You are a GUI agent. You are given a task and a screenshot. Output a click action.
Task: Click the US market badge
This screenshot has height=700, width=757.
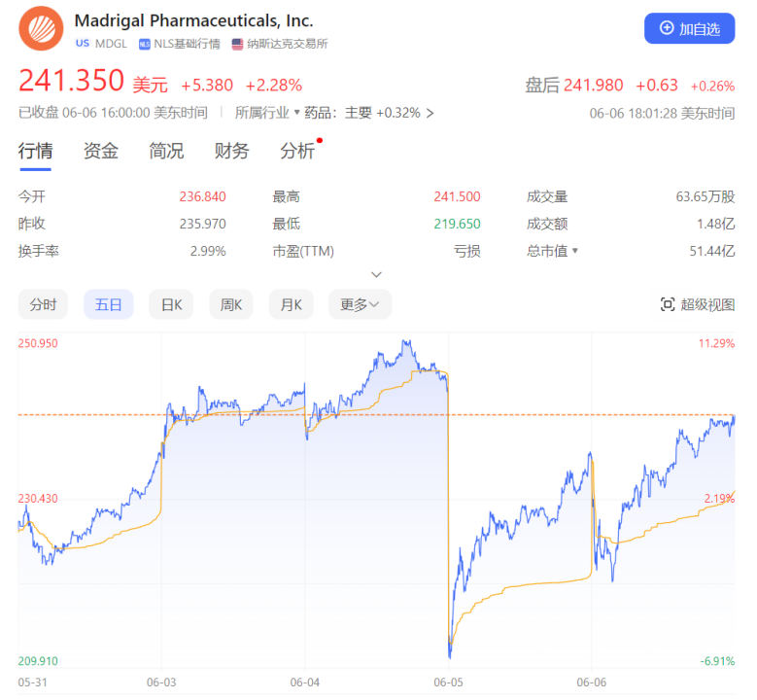coord(83,44)
